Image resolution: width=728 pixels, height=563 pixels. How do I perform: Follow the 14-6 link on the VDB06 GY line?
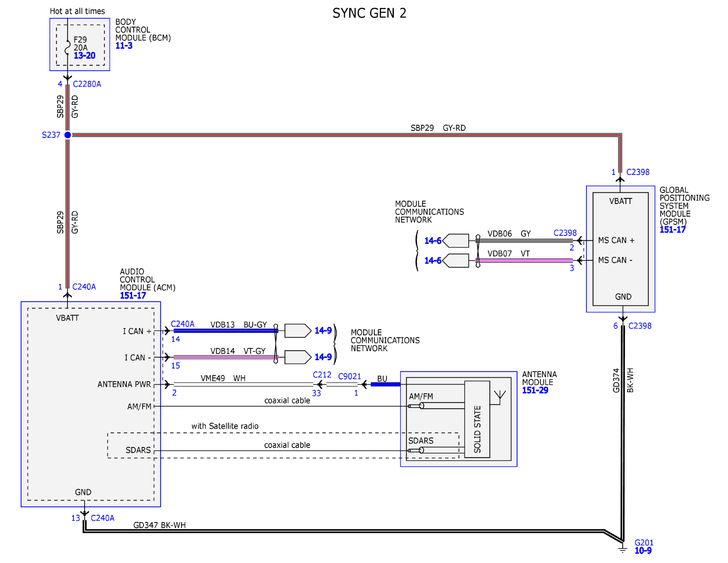click(433, 241)
